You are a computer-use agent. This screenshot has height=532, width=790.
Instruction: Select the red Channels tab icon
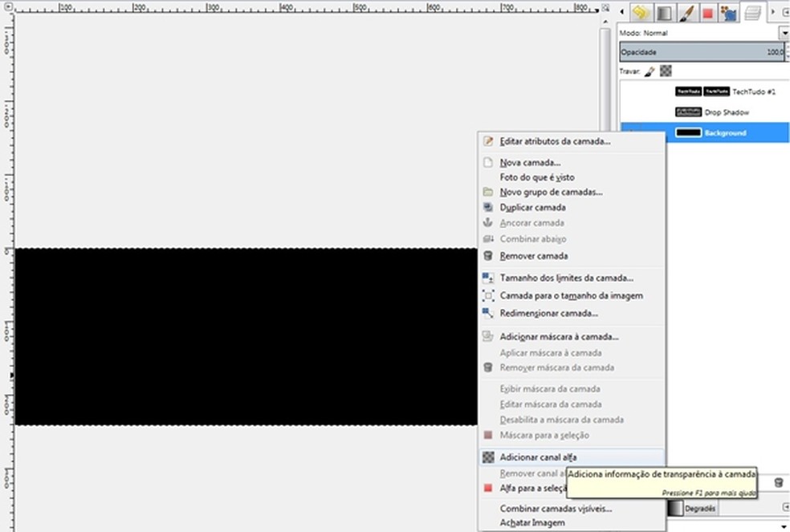(708, 12)
